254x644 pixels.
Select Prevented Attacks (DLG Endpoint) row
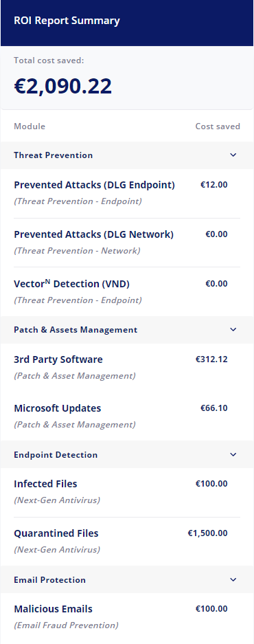click(127, 193)
